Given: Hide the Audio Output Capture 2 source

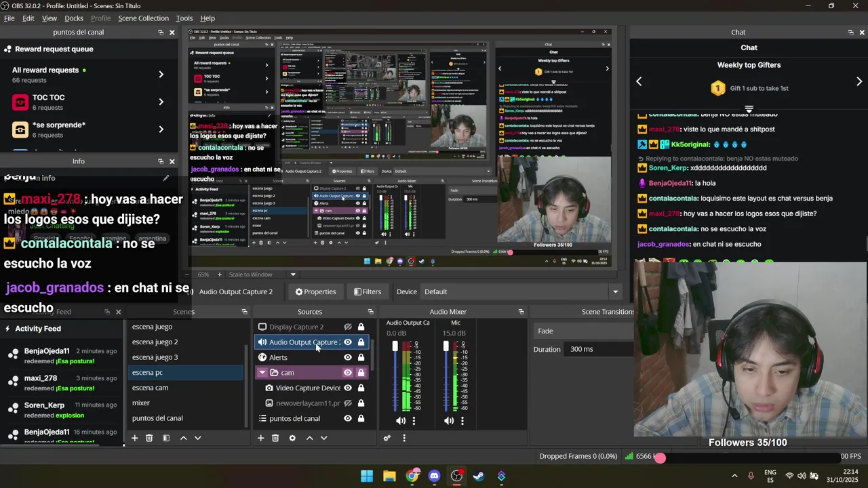Looking at the screenshot, I should [x=348, y=342].
